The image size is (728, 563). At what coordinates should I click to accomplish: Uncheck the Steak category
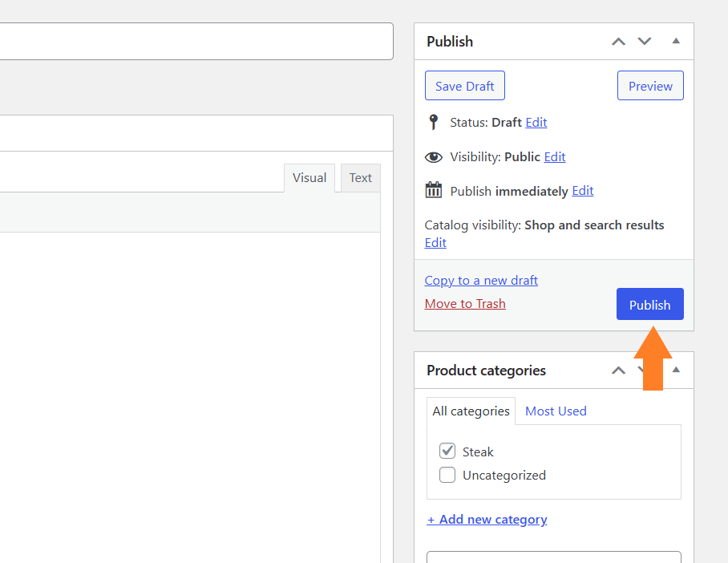tap(447, 451)
